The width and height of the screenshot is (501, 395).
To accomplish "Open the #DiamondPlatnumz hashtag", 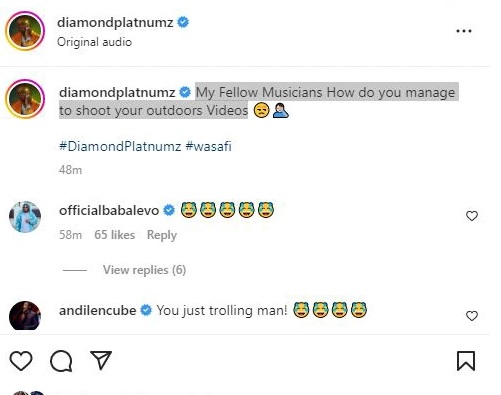I will [x=120, y=146].
